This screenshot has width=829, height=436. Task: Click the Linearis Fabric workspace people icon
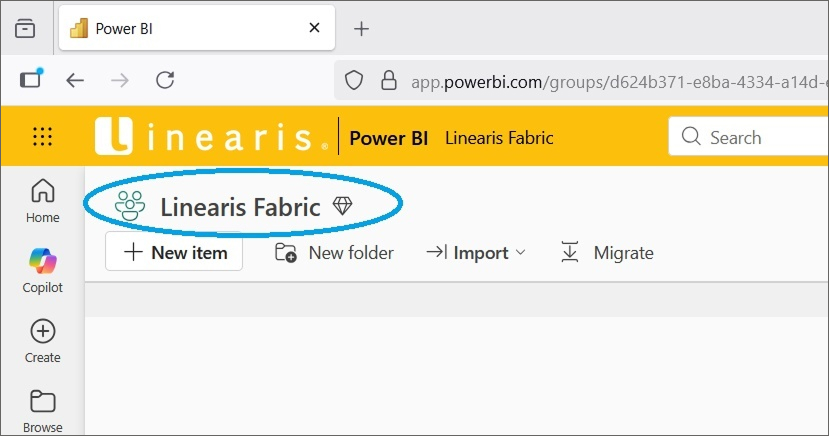[x=130, y=206]
